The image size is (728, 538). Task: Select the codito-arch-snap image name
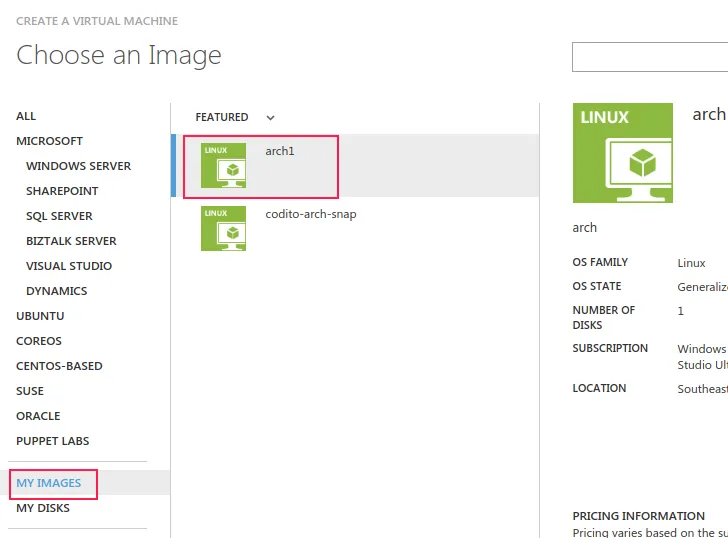(311, 214)
